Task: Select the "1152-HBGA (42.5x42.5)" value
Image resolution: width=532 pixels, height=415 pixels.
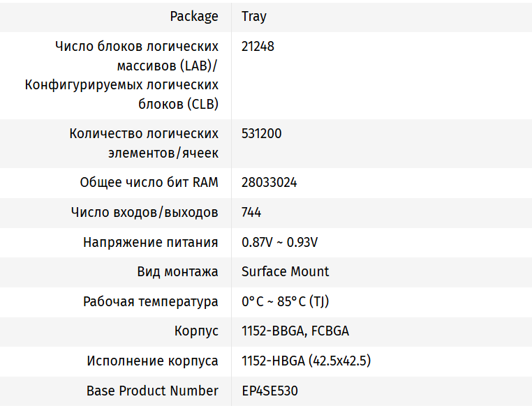Action: [x=306, y=361]
